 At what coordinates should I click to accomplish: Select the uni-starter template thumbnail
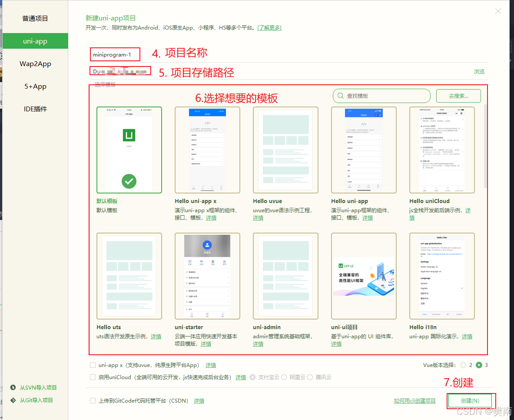(x=207, y=276)
